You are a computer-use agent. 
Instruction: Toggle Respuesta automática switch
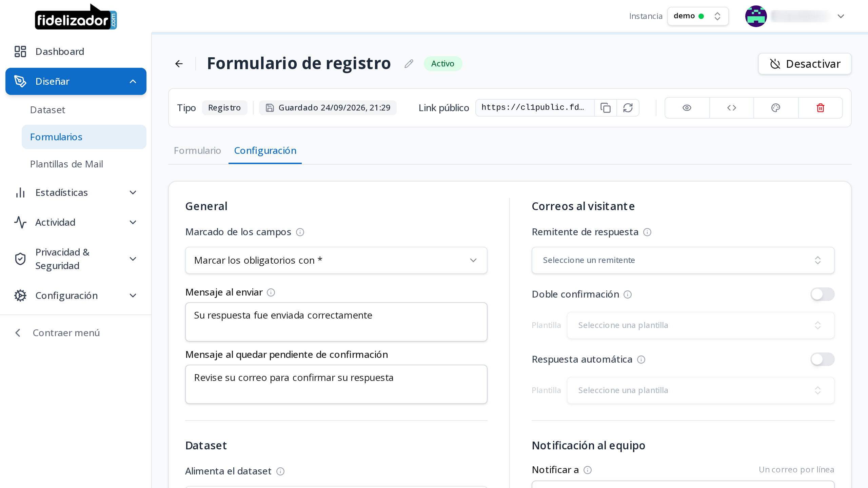[x=823, y=359]
